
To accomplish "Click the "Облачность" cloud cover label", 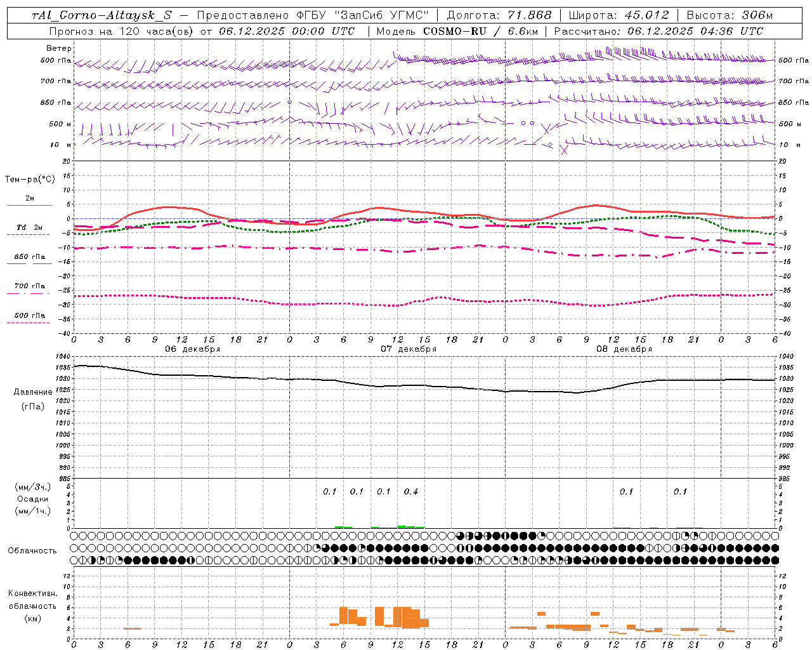I will pos(32,551).
